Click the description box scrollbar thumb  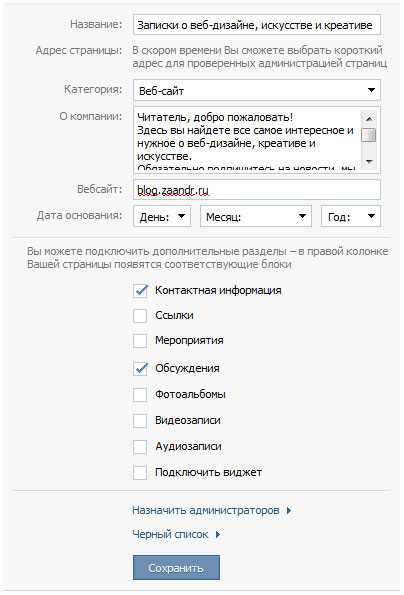tap(369, 135)
